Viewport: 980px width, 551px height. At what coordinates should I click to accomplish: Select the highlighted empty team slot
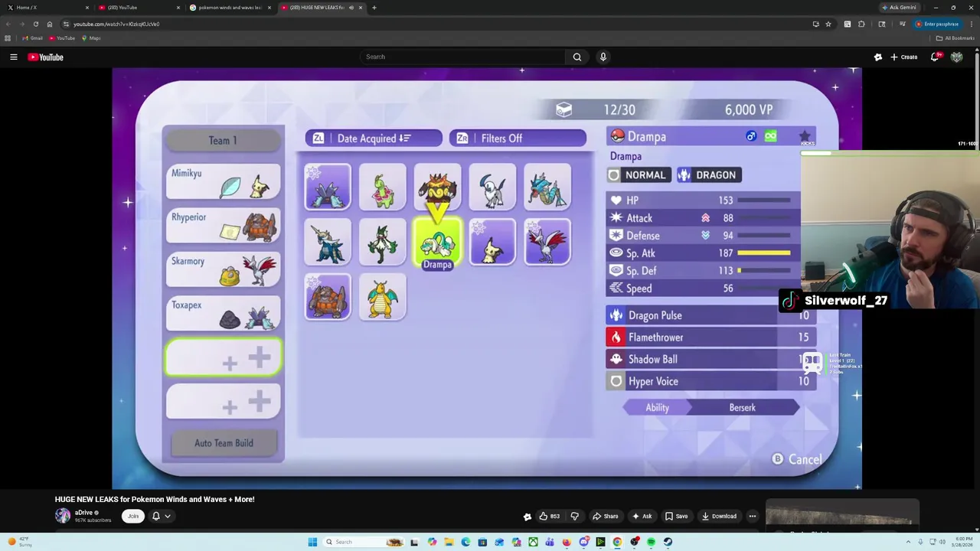(224, 358)
